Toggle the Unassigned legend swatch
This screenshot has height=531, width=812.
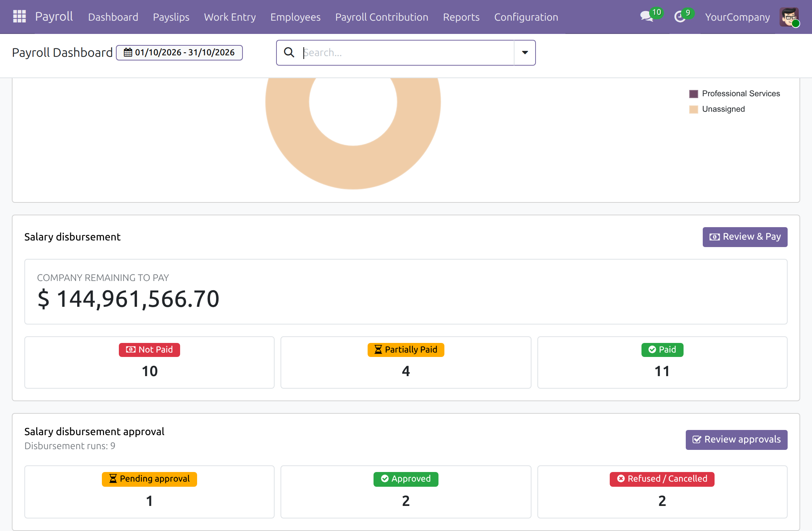[694, 109]
